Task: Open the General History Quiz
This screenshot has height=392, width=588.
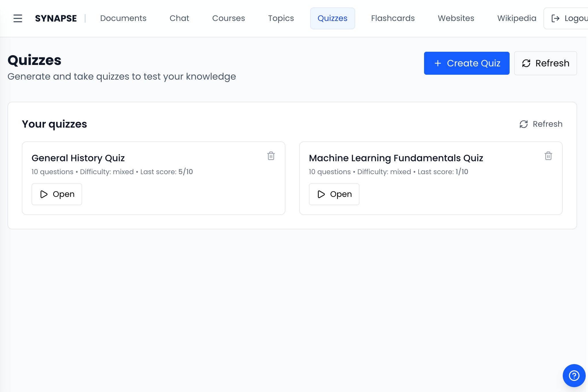Action: point(57,194)
